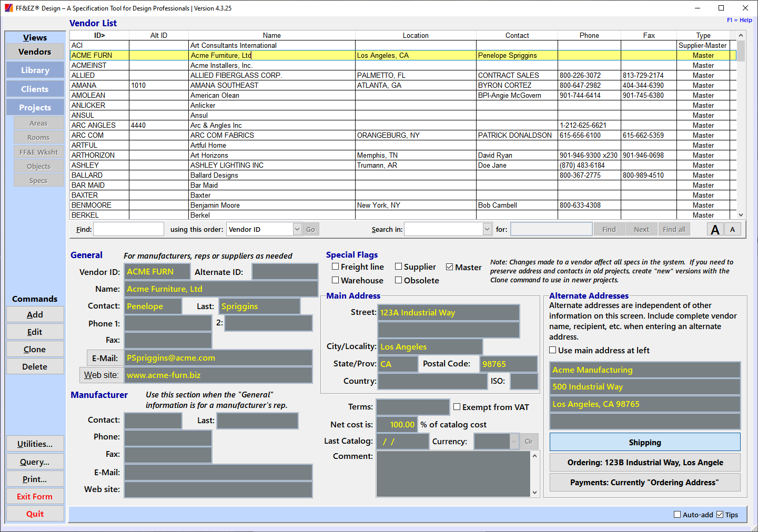The height and width of the screenshot is (532, 758).
Task: Click the E-Mail button
Action: click(x=105, y=358)
